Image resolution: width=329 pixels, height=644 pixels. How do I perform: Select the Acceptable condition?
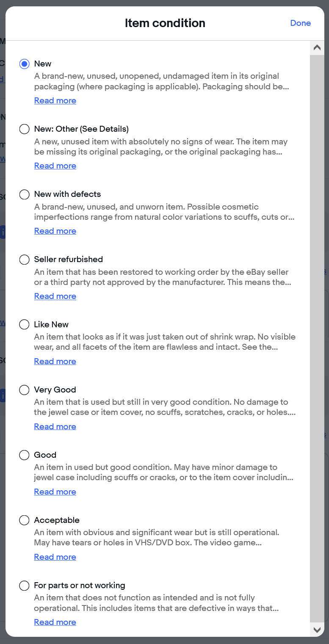coord(25,520)
